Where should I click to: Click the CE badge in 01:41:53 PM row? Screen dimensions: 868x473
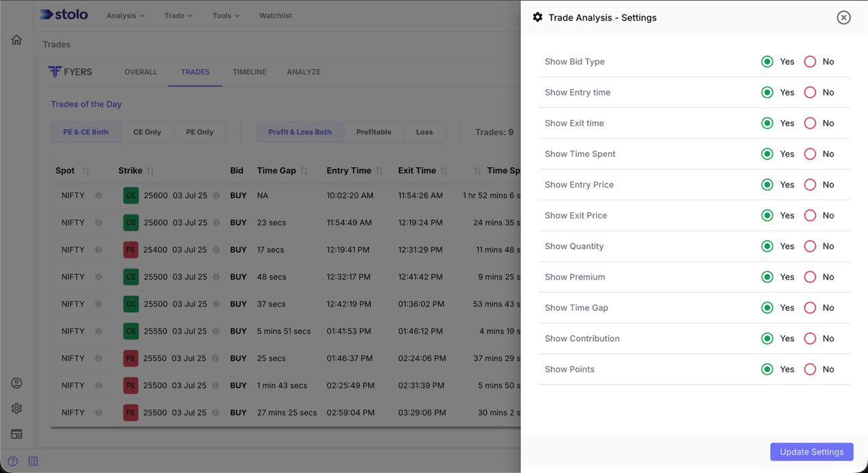[x=131, y=331]
